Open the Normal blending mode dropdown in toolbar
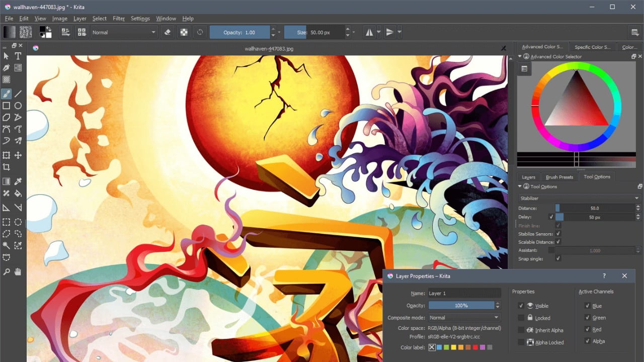This screenshot has width=644, height=362. click(x=124, y=32)
